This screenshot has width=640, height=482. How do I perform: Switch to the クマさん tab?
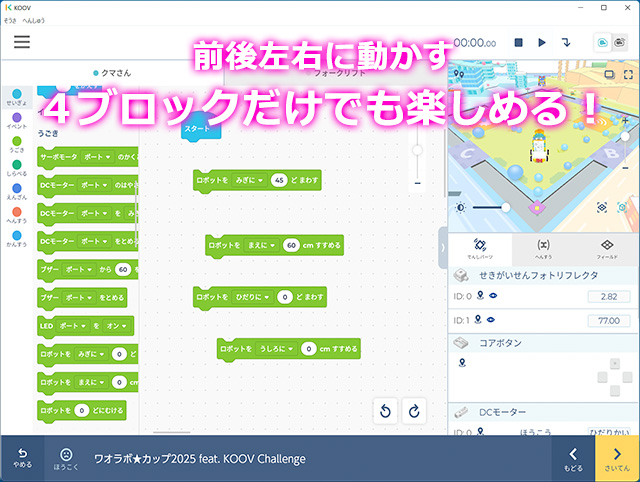112,73
